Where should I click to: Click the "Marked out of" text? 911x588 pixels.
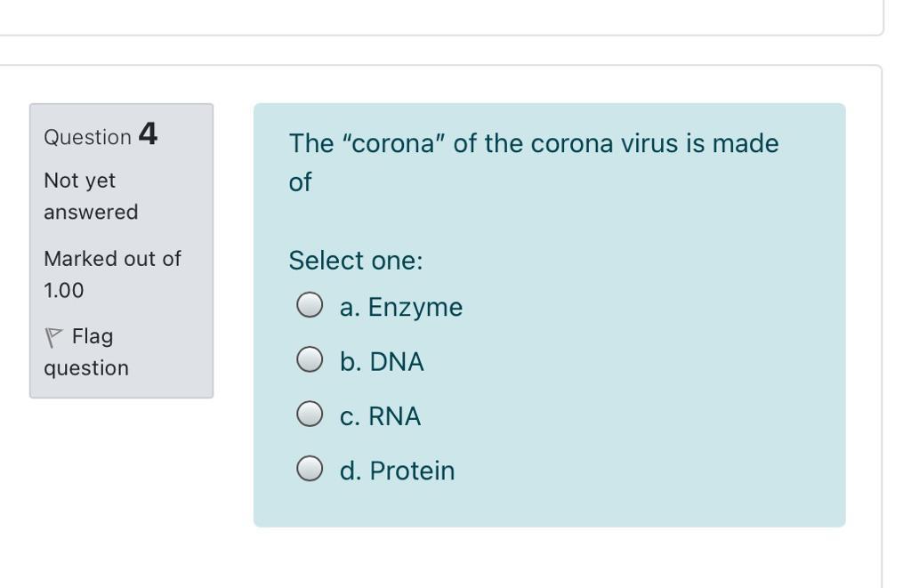tap(112, 259)
